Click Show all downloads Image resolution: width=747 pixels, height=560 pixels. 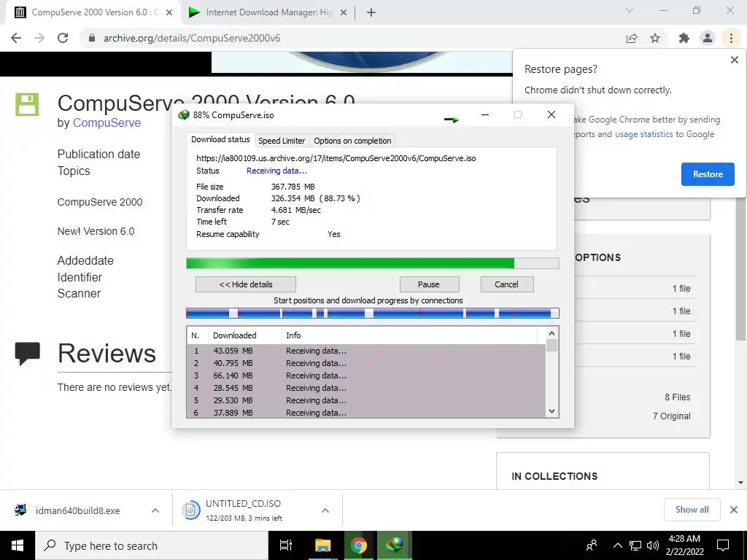(x=692, y=510)
